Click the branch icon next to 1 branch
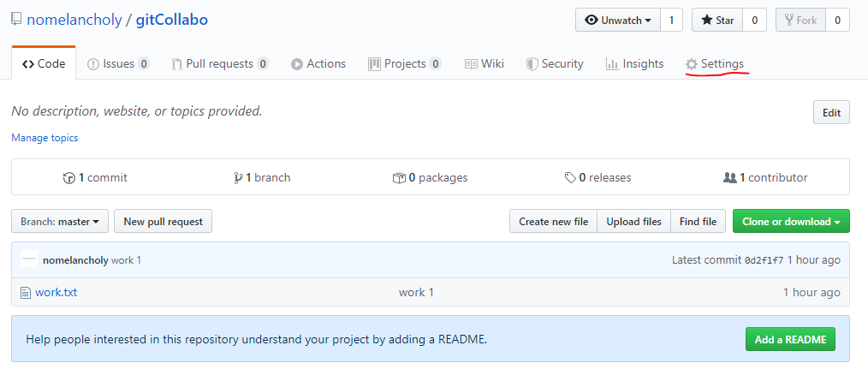Image resolution: width=868 pixels, height=381 pixels. (238, 178)
